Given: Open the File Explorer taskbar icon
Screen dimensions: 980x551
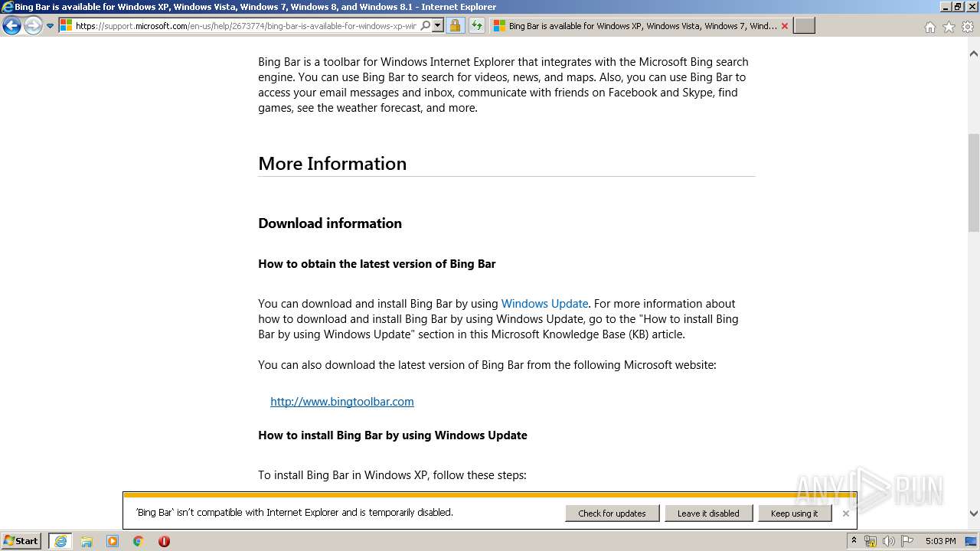Looking at the screenshot, I should coord(87,541).
